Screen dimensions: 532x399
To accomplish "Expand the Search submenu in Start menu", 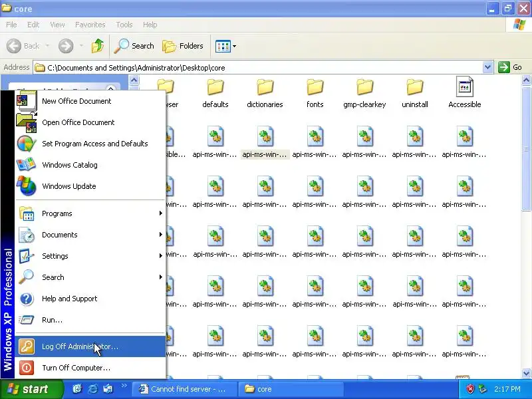I will 90,277.
